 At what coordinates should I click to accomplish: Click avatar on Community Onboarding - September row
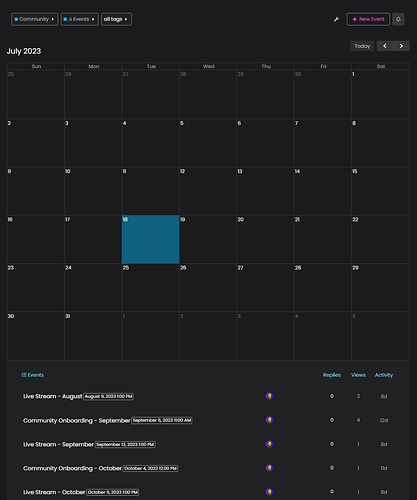click(x=270, y=420)
